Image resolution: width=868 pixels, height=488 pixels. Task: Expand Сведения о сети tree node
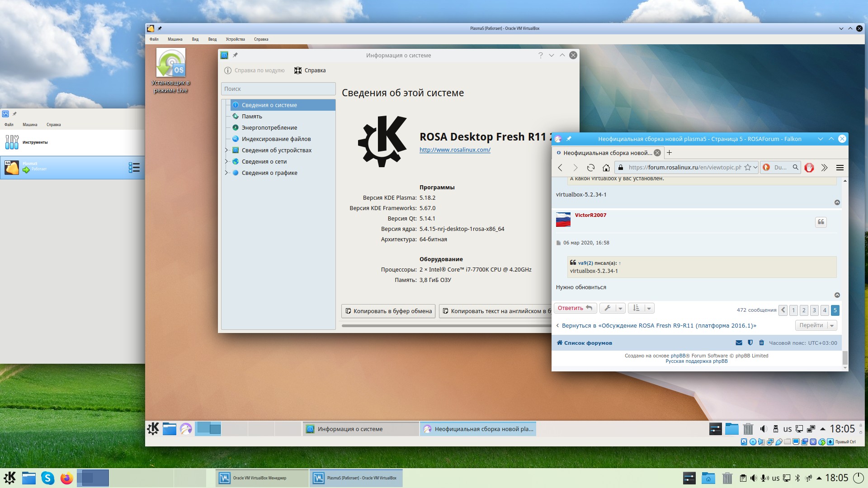tap(226, 161)
